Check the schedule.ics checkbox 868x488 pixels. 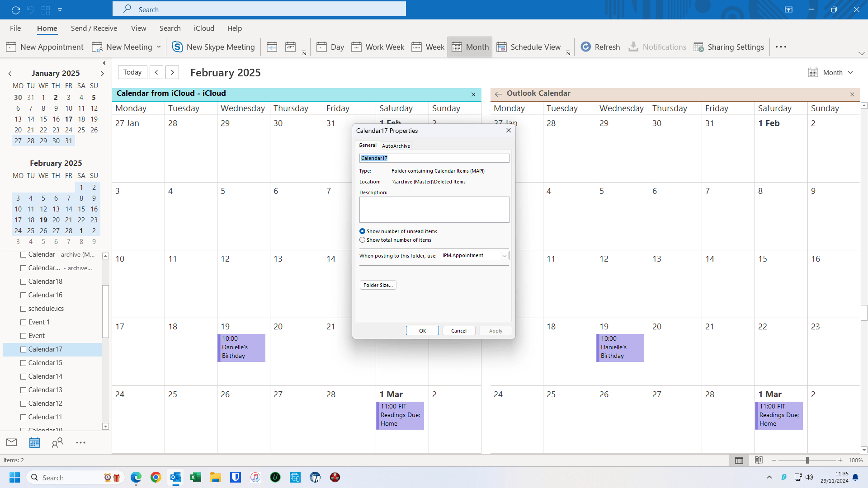(24, 309)
